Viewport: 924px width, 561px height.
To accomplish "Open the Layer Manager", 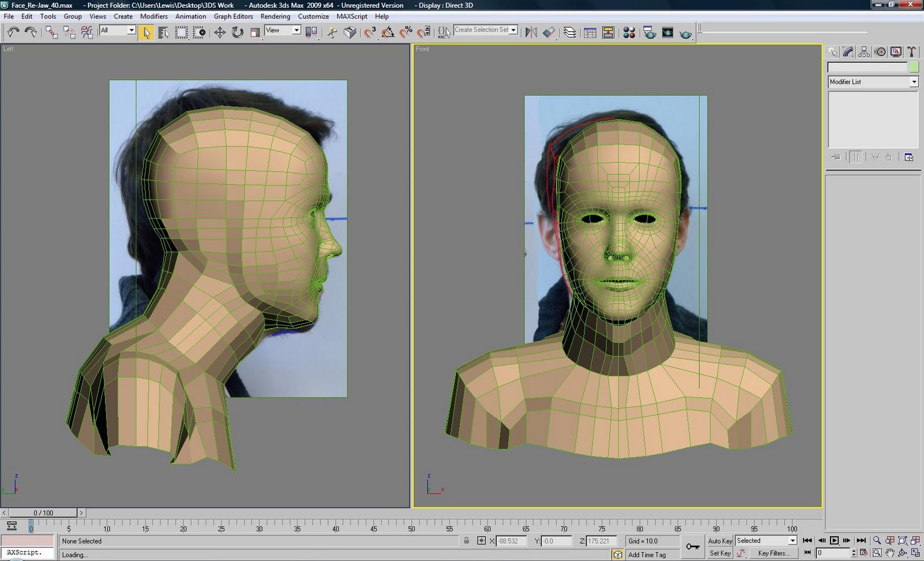I will 569,32.
